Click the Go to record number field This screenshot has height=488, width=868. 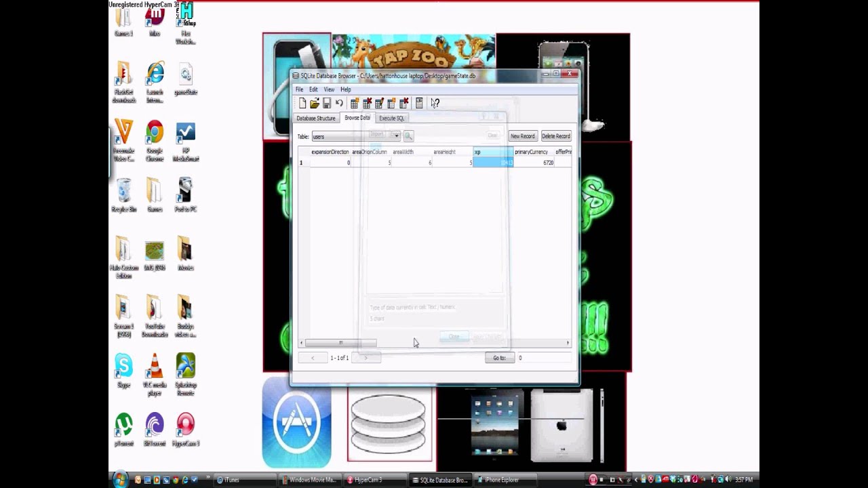pyautogui.click(x=545, y=358)
